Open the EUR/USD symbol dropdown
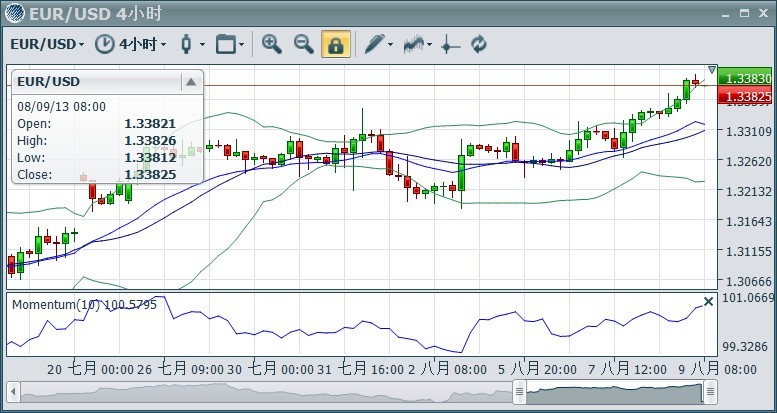Image resolution: width=777 pixels, height=413 pixels. pos(47,45)
